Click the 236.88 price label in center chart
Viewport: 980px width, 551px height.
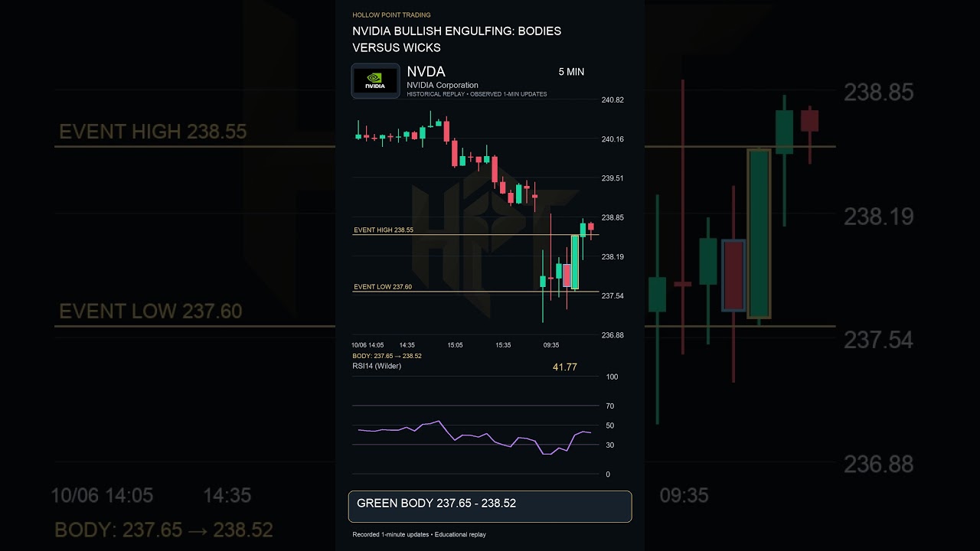point(612,335)
